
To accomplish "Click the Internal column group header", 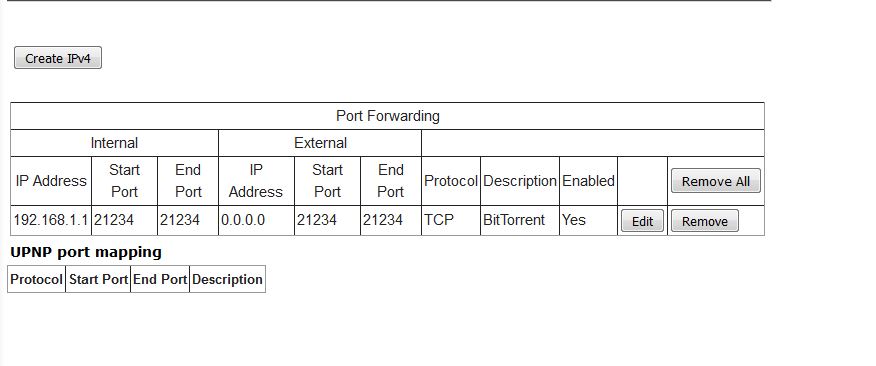I will [x=114, y=143].
